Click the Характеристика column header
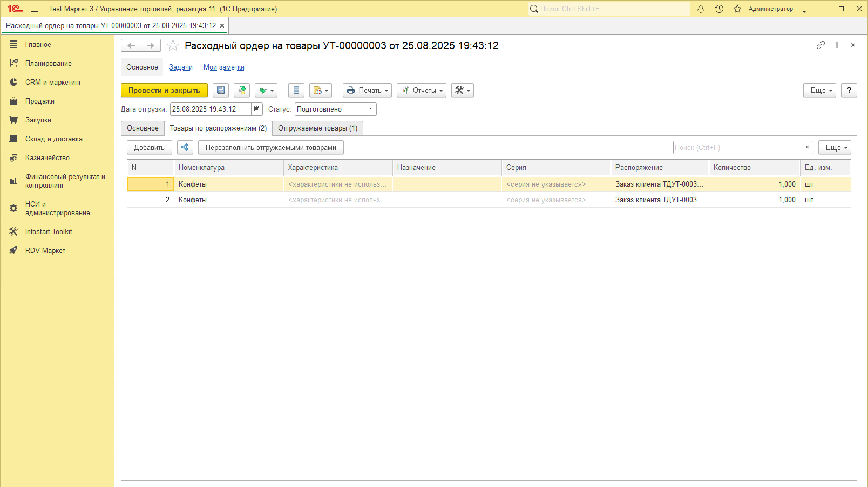This screenshot has height=487, width=868. click(x=338, y=168)
